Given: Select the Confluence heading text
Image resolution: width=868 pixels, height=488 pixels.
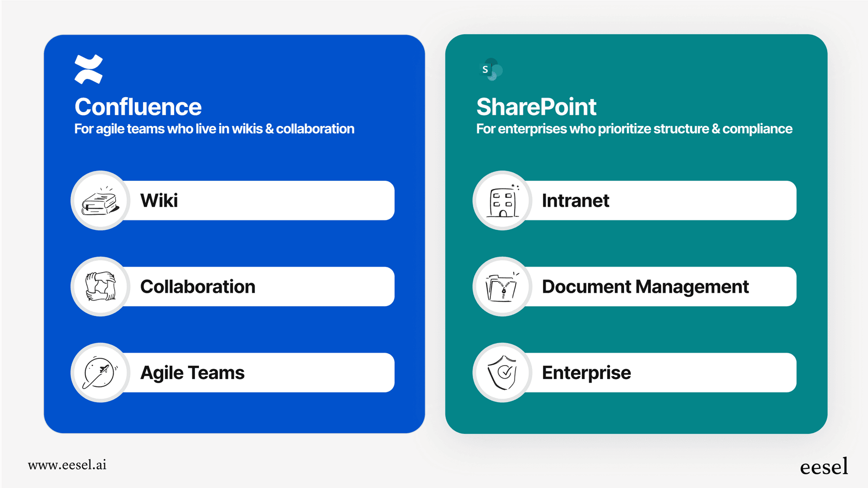Looking at the screenshot, I should coord(137,106).
